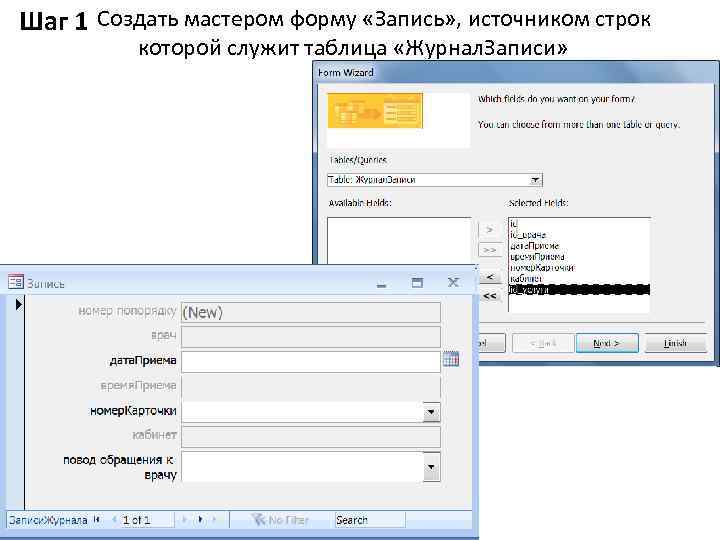Click the Search box in navigation bar
Screen dimensions: 720x540
(370, 520)
